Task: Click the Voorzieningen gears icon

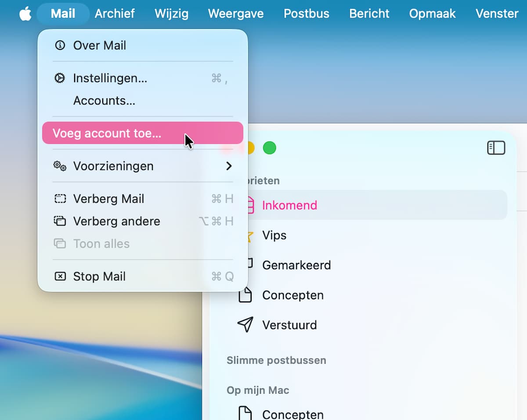Action: [60, 166]
